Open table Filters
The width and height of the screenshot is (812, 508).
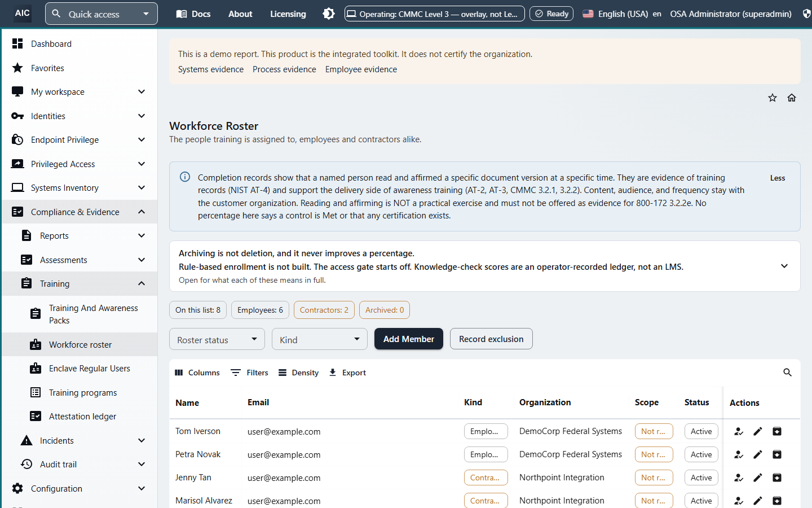coord(250,373)
